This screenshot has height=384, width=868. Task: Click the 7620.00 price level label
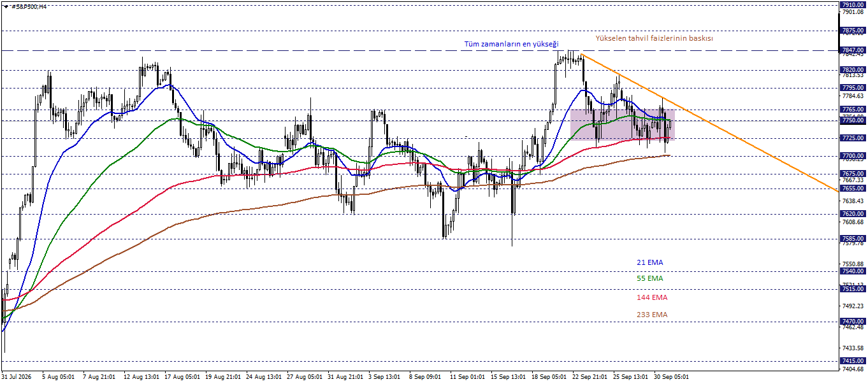[x=853, y=213]
